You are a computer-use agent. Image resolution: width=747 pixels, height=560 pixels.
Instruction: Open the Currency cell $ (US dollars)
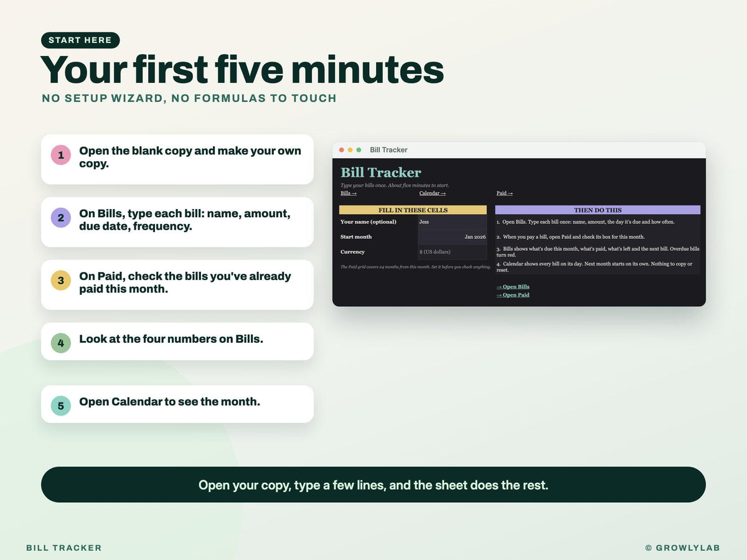453,252
